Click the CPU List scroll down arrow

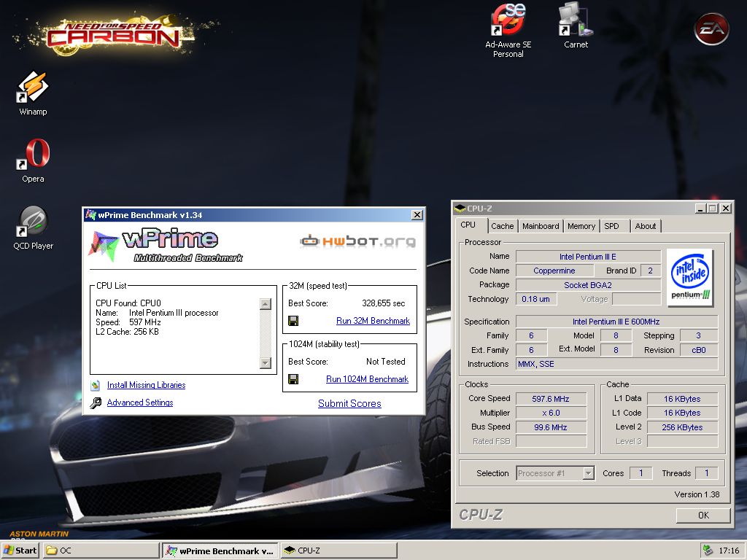(x=266, y=363)
